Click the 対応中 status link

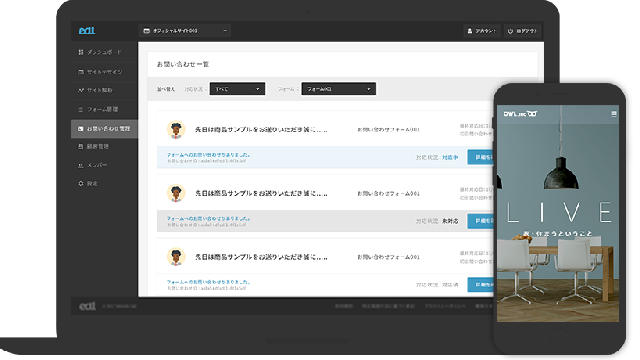[x=450, y=157]
